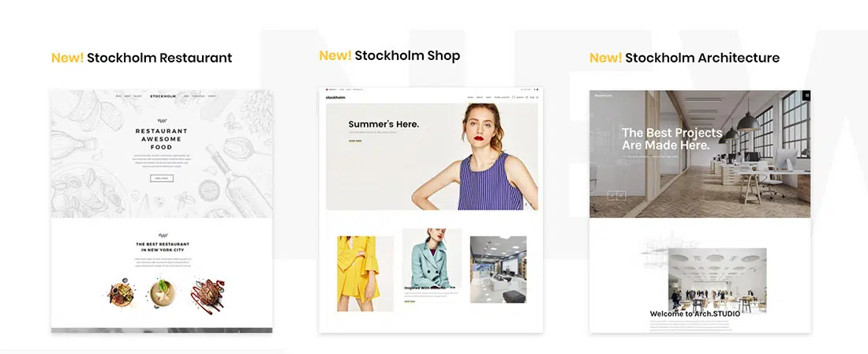Open the hamburger menu on Architecture demo
Viewport: 868px width, 354px height.
(x=806, y=96)
